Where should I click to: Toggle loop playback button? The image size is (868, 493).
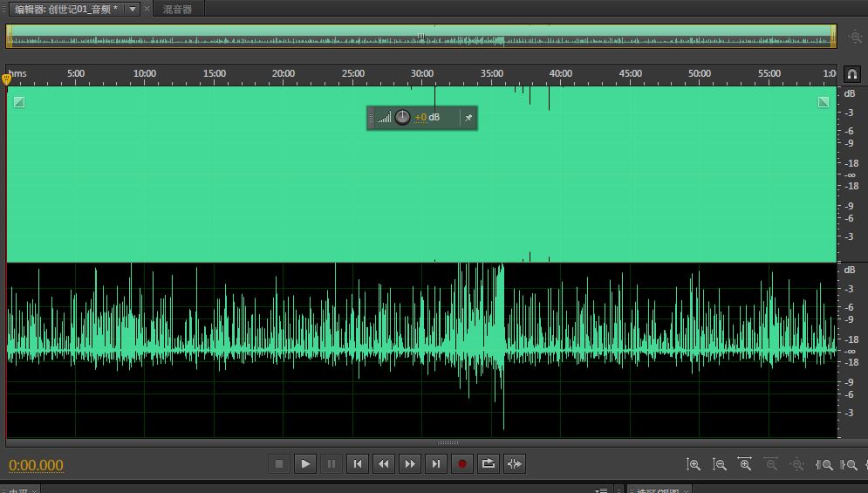pos(489,464)
